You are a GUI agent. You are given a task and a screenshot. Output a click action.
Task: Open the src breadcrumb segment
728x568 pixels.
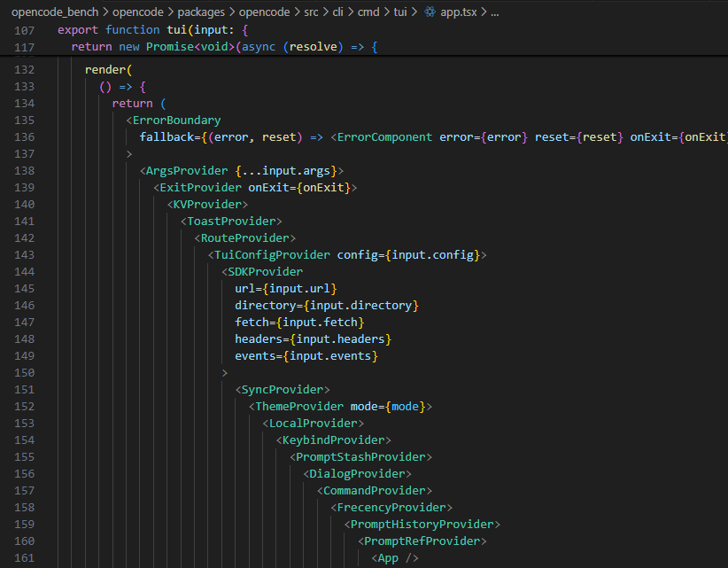[311, 12]
